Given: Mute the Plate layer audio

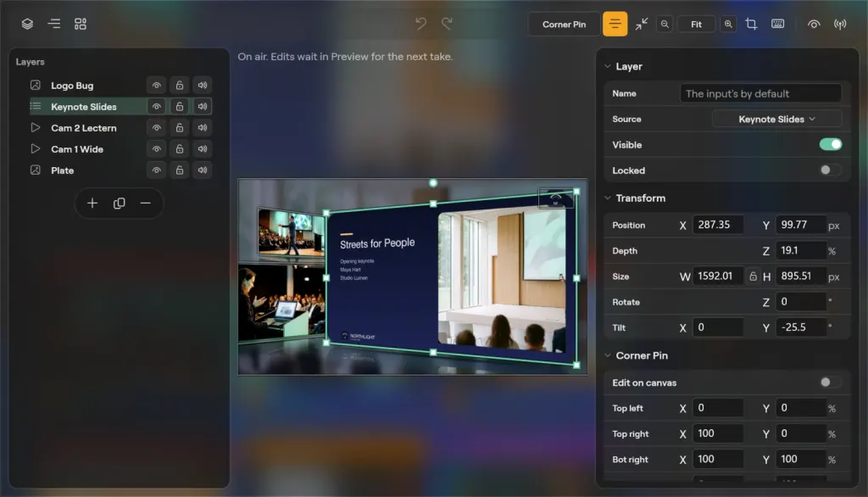Looking at the screenshot, I should pyautogui.click(x=203, y=170).
